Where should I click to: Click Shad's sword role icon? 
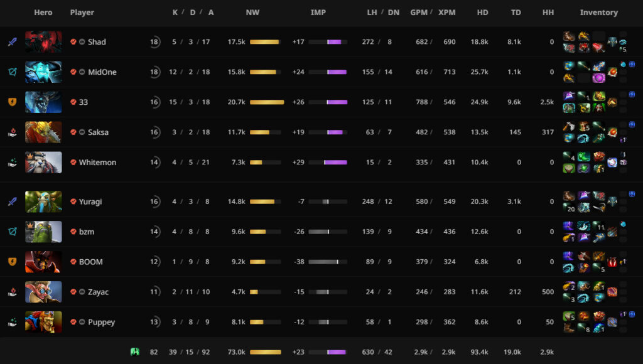[x=12, y=42]
